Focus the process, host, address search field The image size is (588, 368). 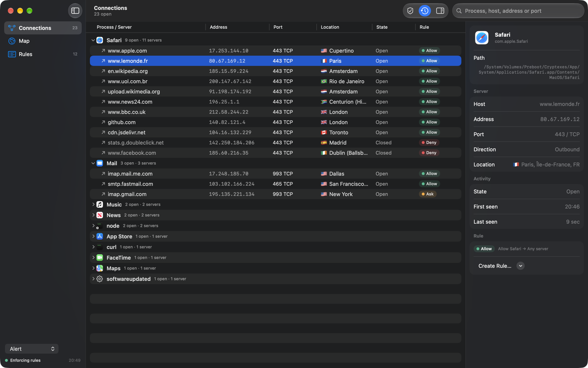point(518,11)
